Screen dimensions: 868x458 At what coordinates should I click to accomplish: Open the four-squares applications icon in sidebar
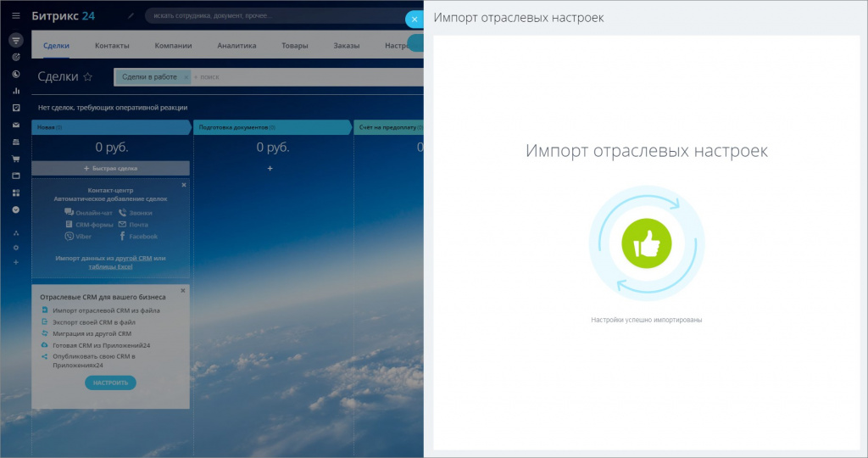click(x=16, y=193)
